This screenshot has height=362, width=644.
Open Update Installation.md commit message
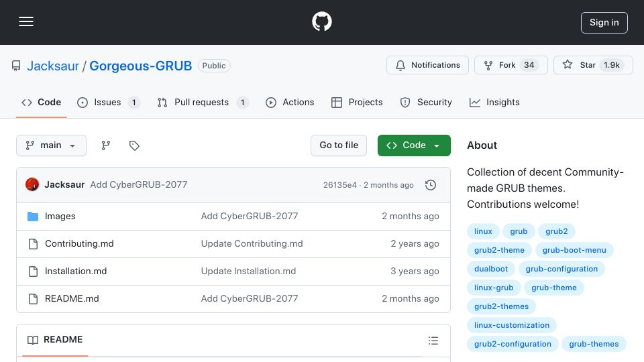coord(248,271)
